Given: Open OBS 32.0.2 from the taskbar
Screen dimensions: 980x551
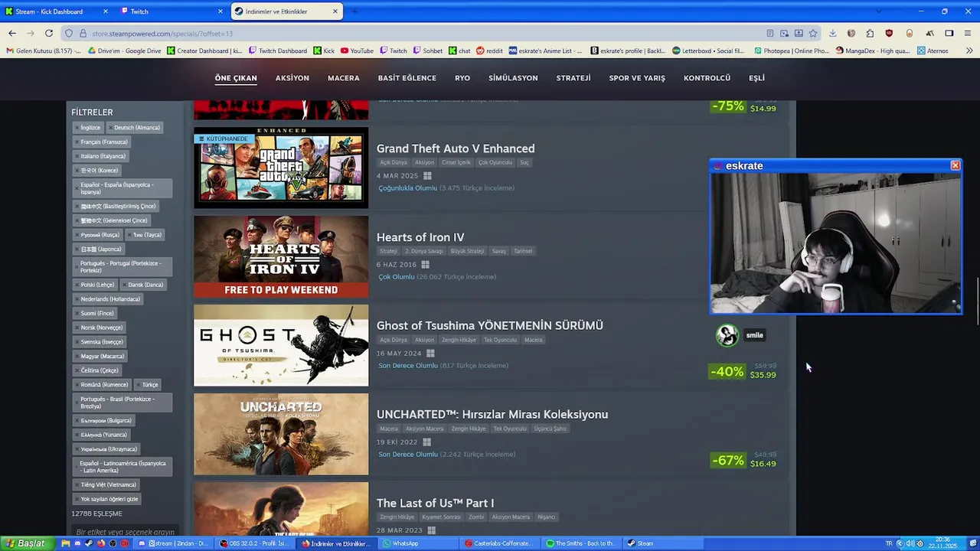Looking at the screenshot, I should point(253,543).
